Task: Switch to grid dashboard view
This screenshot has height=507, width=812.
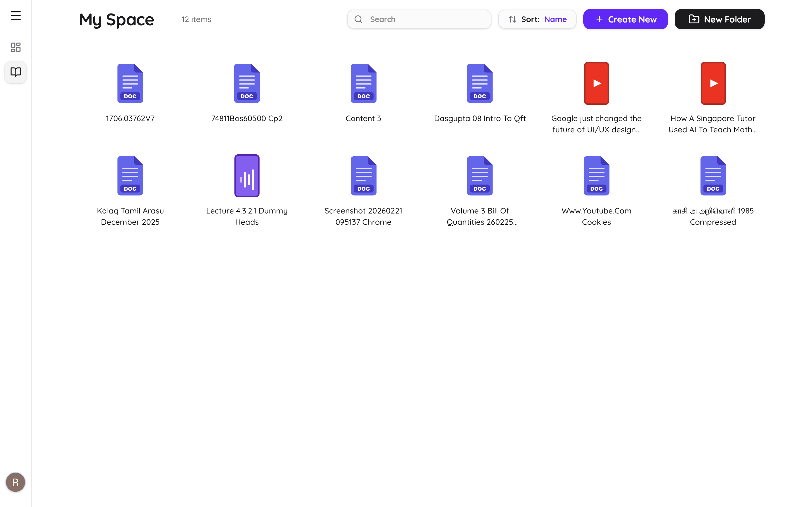Action: pos(16,47)
